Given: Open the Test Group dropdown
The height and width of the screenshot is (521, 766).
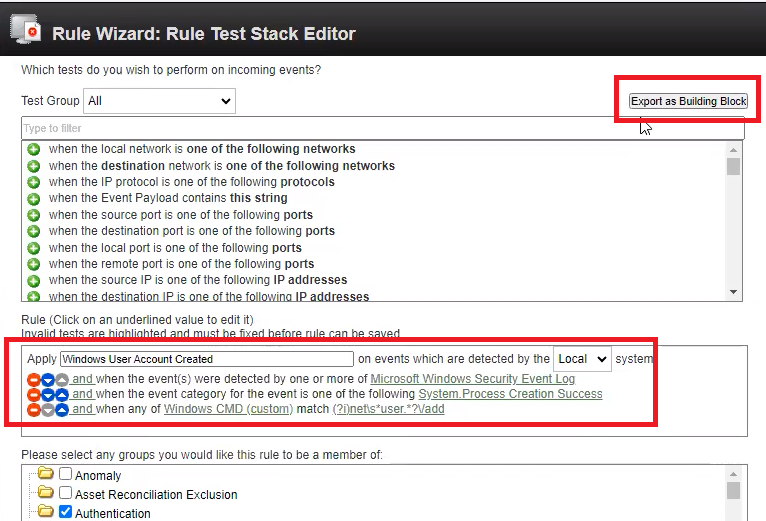Looking at the screenshot, I should point(159,101).
